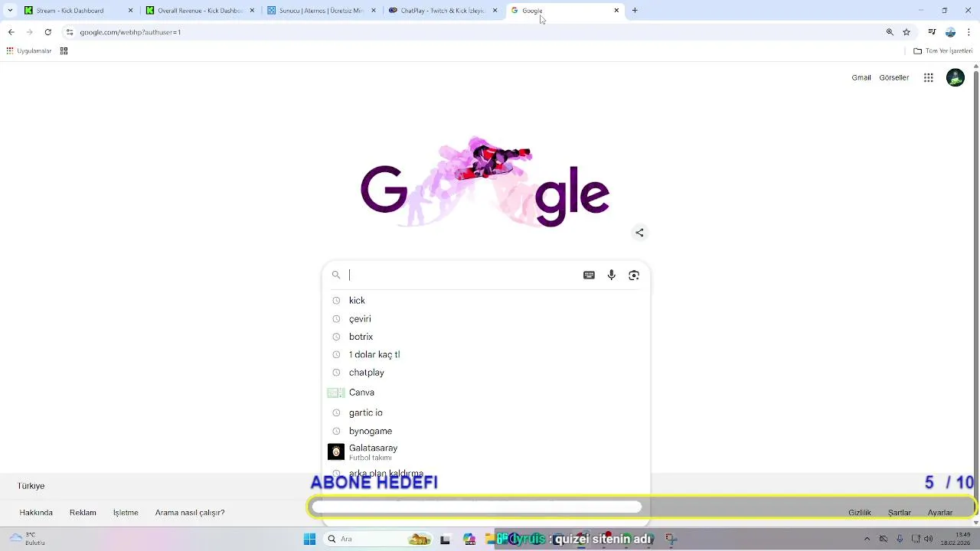The image size is (980, 551).
Task: Switch to Overall Revenue - Kick Dashboard tab
Action: [x=201, y=11]
